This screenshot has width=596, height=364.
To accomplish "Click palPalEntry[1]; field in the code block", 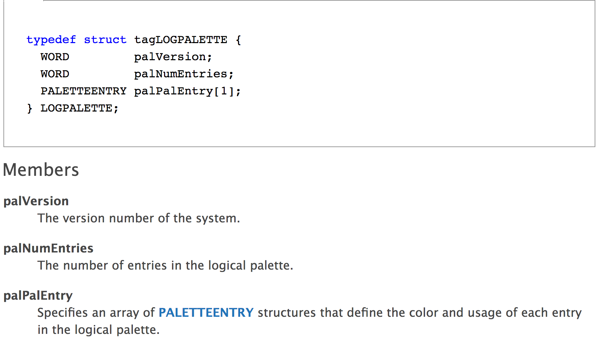I will [187, 91].
